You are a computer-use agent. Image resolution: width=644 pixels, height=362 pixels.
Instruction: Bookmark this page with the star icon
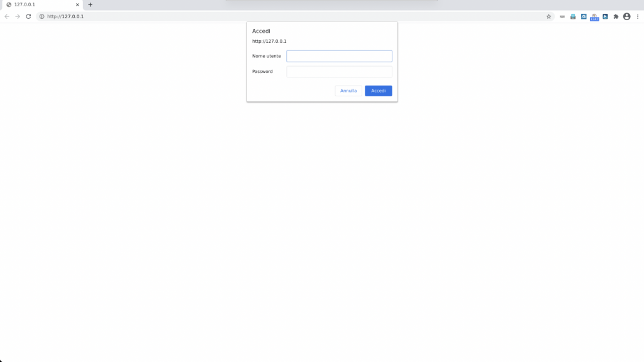(x=548, y=16)
